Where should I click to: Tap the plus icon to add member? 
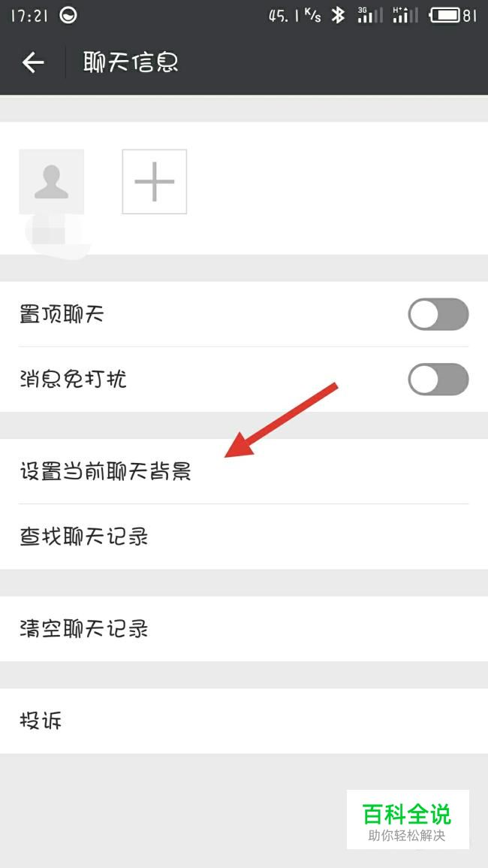155,182
